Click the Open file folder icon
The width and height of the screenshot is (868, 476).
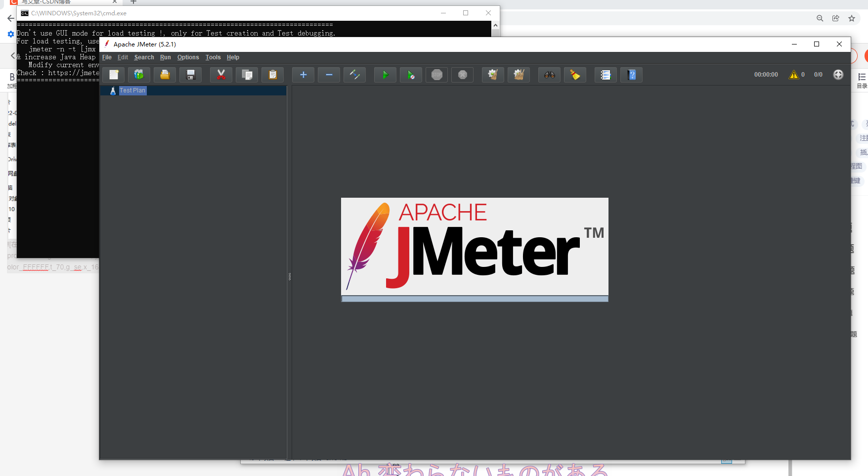pyautogui.click(x=165, y=75)
